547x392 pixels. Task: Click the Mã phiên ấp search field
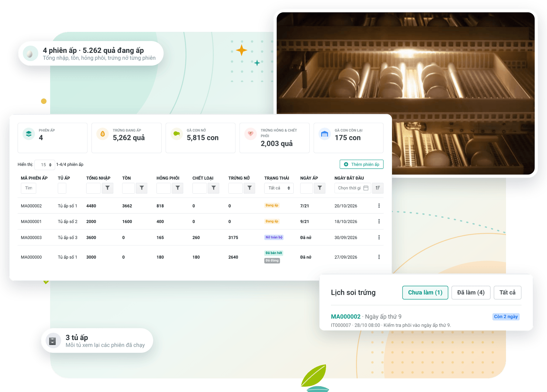(x=29, y=188)
